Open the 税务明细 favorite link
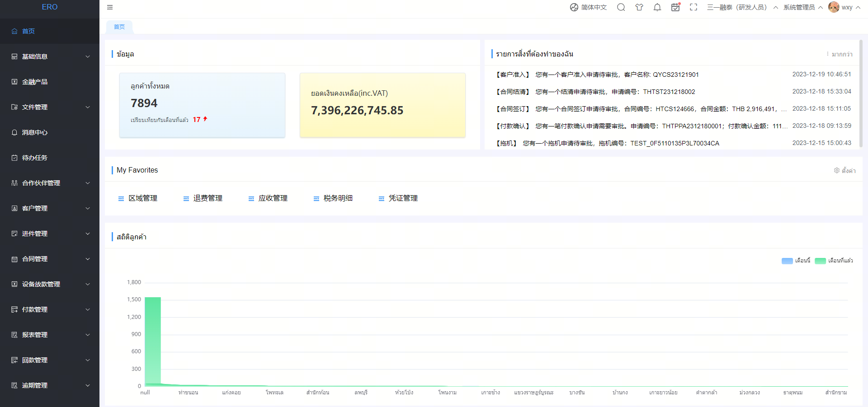Screen dimensions: 868x407 click(x=333, y=198)
